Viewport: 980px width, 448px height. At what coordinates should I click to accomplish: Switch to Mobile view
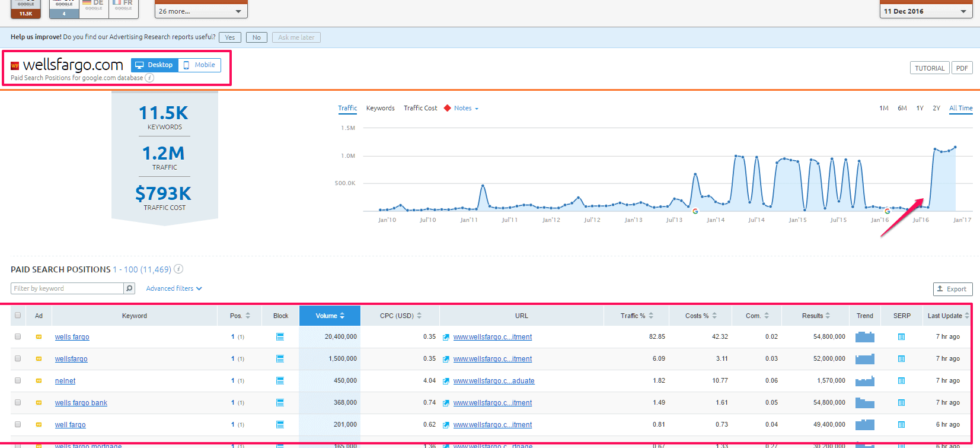point(199,65)
